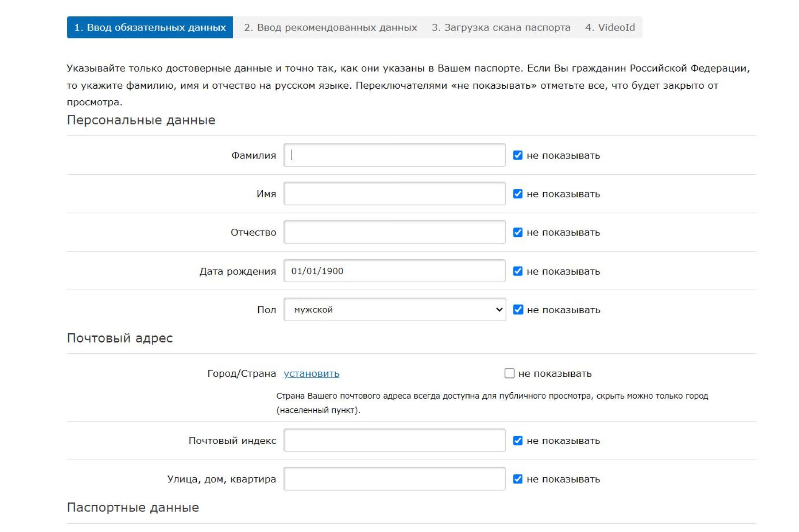The width and height of the screenshot is (799, 532).
Task: Select the Отчество input field
Action: tap(394, 232)
